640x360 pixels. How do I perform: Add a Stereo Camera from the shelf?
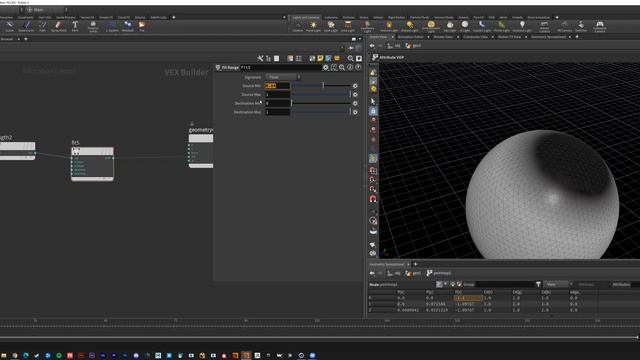coord(544,27)
